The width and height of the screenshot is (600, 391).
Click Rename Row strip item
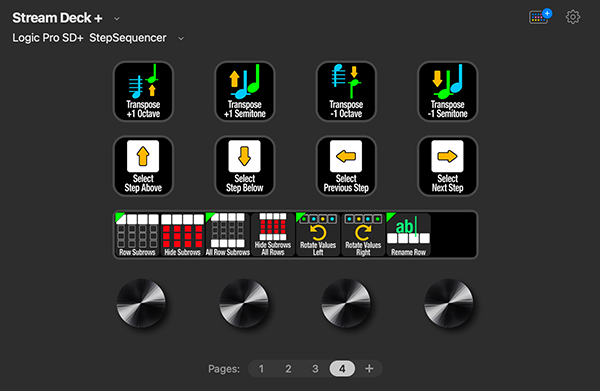point(408,235)
